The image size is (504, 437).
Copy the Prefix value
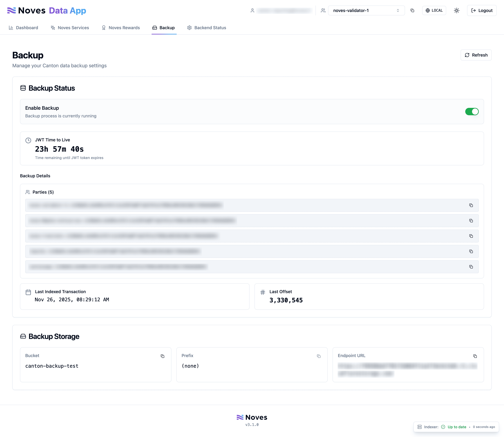tap(319, 356)
